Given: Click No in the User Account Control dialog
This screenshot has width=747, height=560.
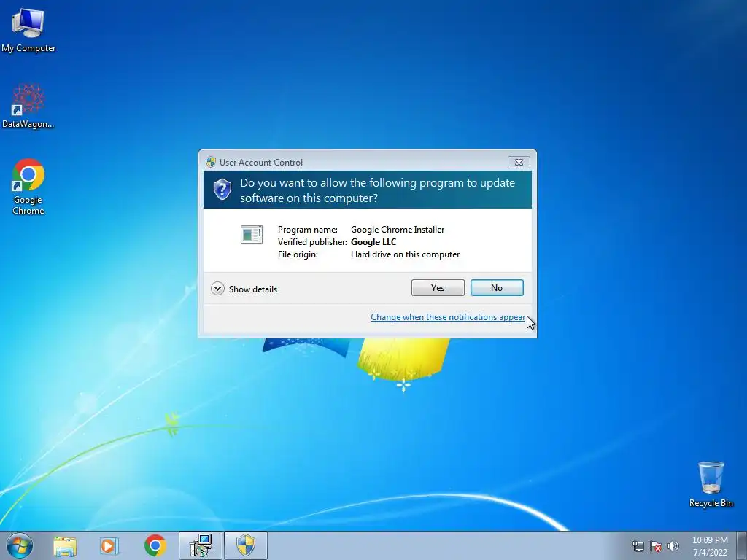Looking at the screenshot, I should [x=496, y=287].
